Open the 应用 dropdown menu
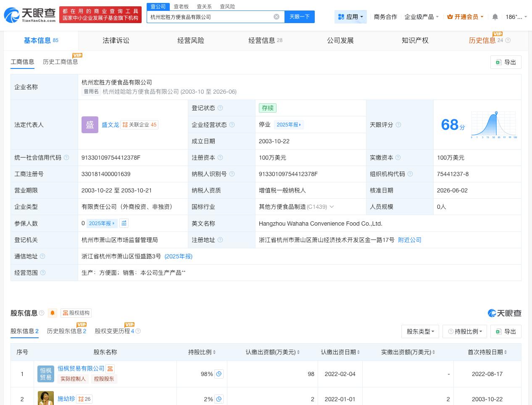Image resolution: width=532 pixels, height=405 pixels. [350, 17]
